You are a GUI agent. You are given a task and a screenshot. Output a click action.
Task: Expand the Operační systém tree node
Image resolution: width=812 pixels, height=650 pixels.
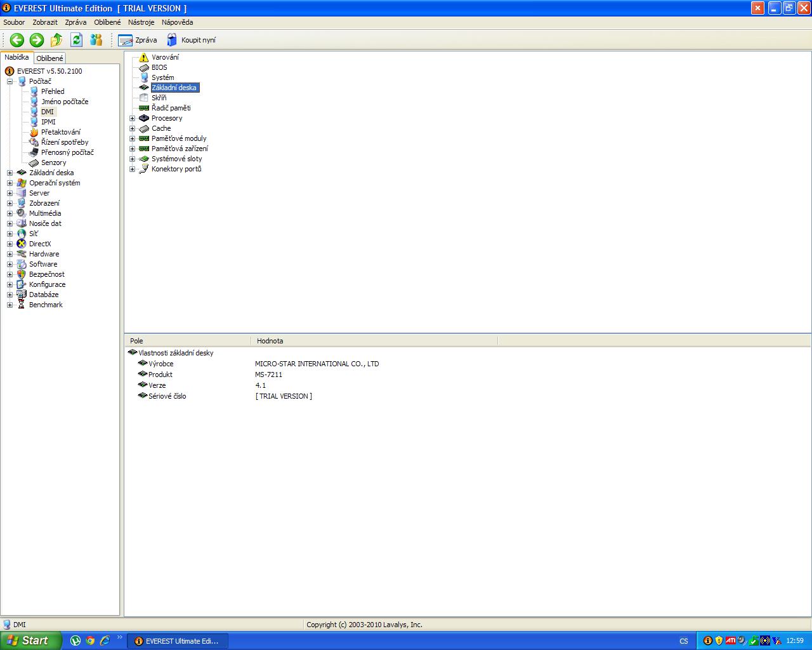pos(10,183)
